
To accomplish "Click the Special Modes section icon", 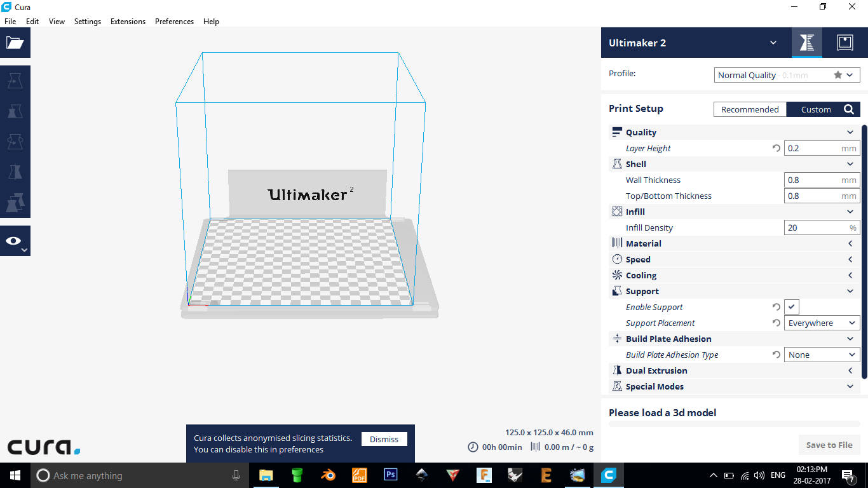I will coord(617,386).
